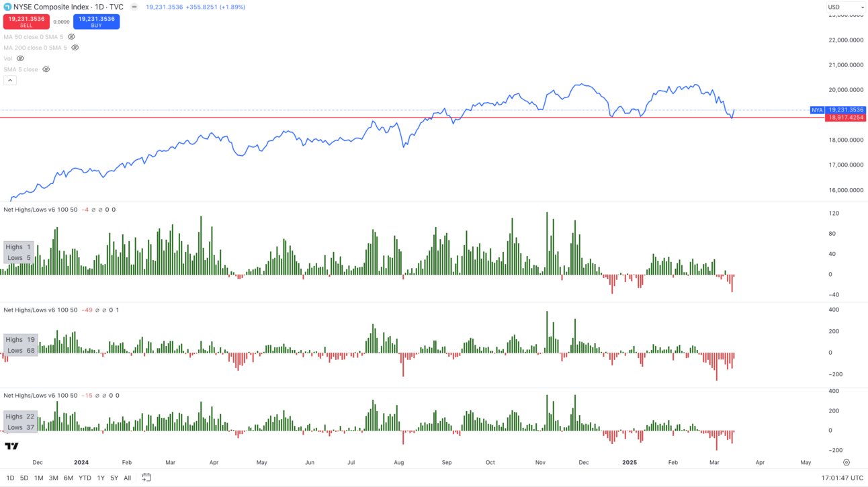This screenshot has width=868, height=487.
Task: Click the 80 scale label in first indicator pane
Action: click(832, 234)
